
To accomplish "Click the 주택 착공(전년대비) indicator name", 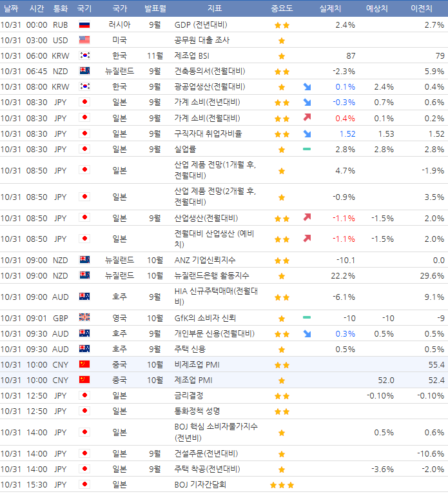I will pyautogui.click(x=207, y=469).
